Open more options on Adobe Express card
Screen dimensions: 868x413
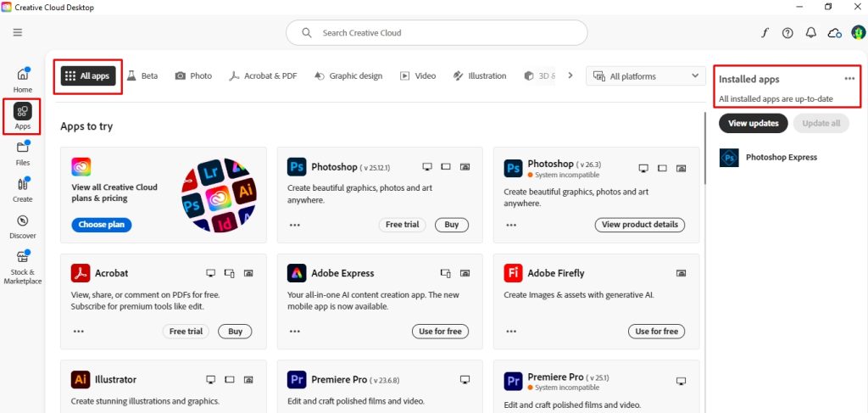coord(295,331)
